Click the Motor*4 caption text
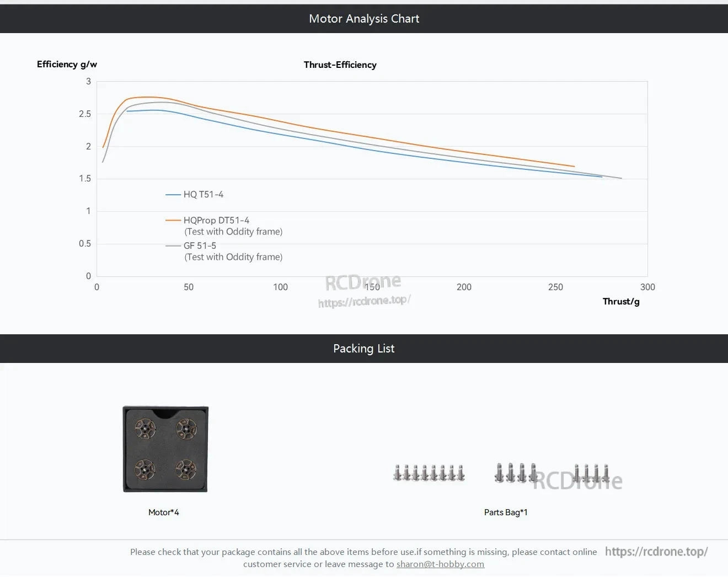 pyautogui.click(x=164, y=512)
